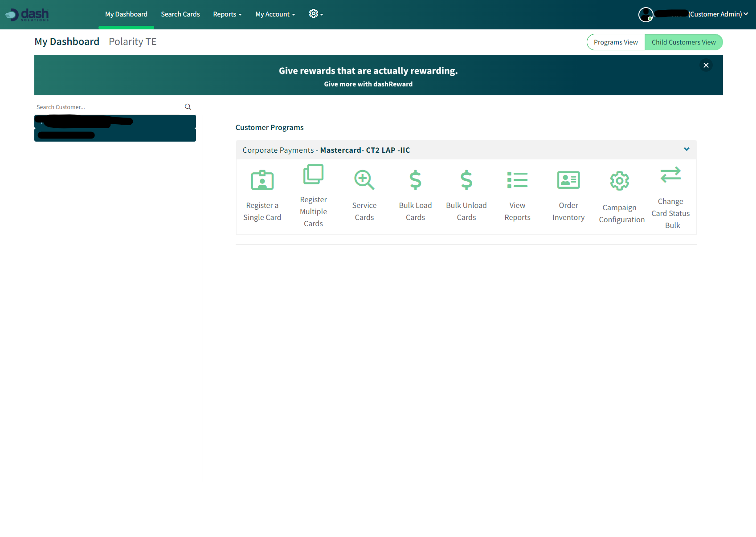The width and height of the screenshot is (756, 537).
Task: Click the search magnifier in customer search
Action: pyautogui.click(x=188, y=107)
